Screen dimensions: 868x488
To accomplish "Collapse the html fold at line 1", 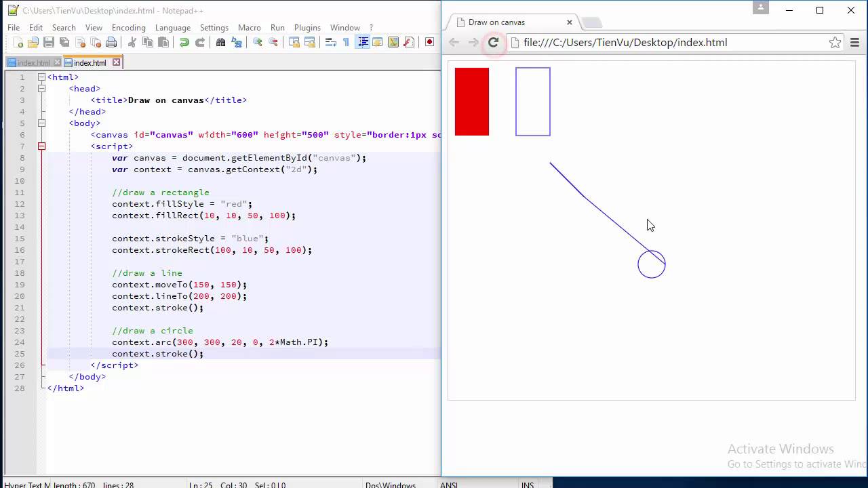I will [x=41, y=77].
